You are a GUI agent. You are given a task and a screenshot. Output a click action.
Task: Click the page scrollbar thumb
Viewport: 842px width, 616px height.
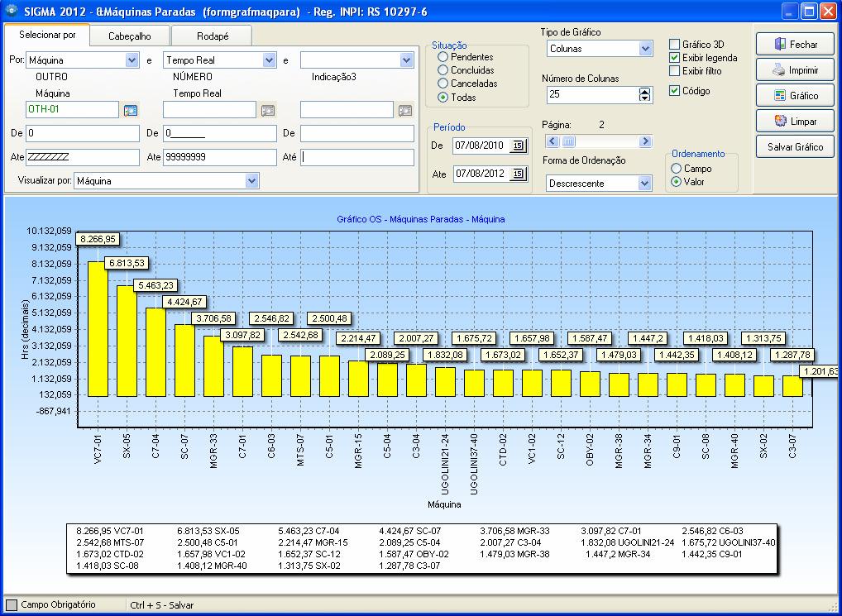coord(568,141)
